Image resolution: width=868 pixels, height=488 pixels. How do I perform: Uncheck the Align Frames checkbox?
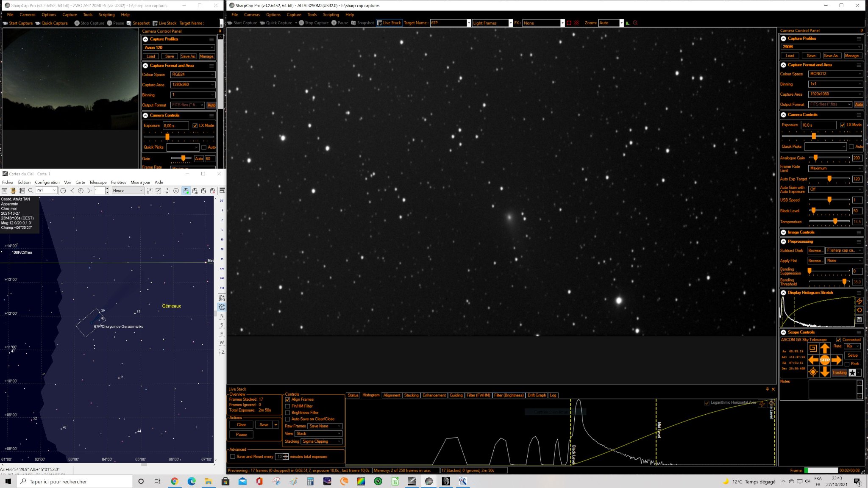(x=288, y=399)
